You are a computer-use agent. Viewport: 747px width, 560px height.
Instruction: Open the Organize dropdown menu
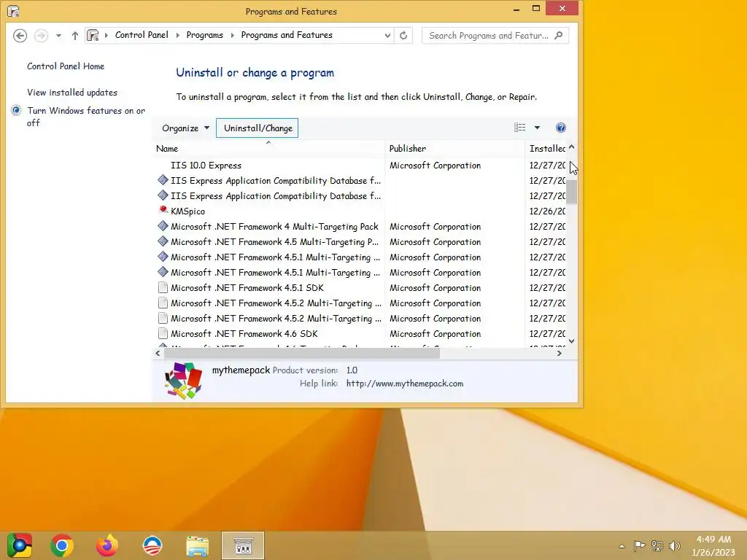pos(185,128)
